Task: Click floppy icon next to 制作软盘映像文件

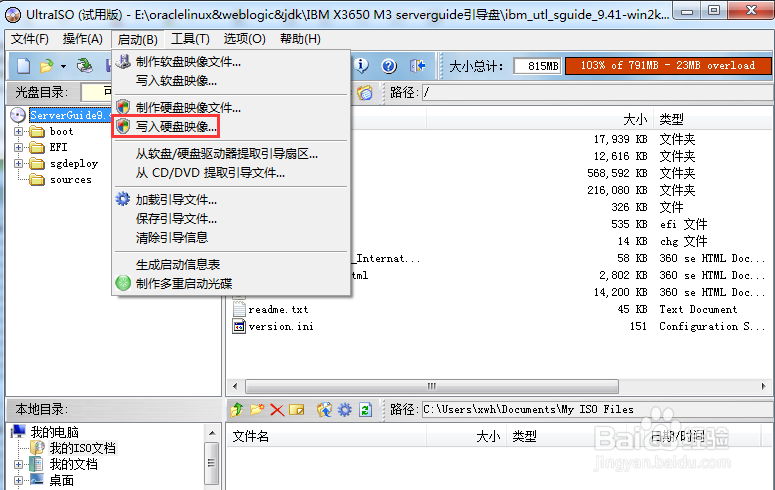Action: click(x=123, y=61)
